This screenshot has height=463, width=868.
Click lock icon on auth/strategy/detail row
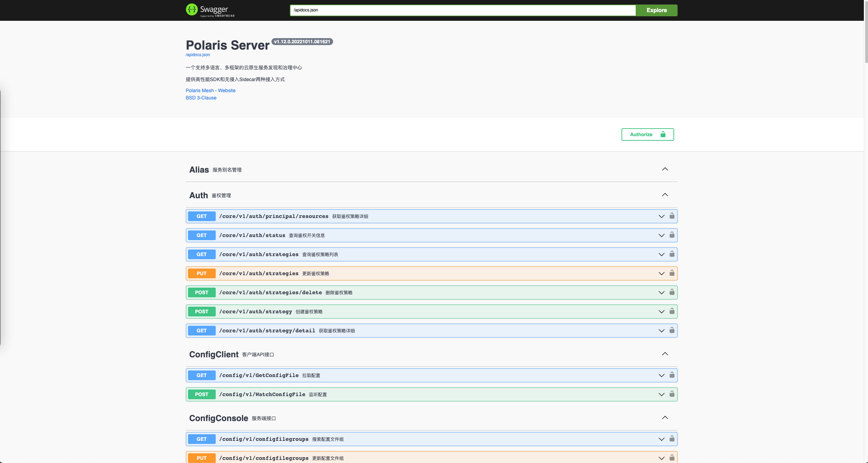pyautogui.click(x=672, y=330)
